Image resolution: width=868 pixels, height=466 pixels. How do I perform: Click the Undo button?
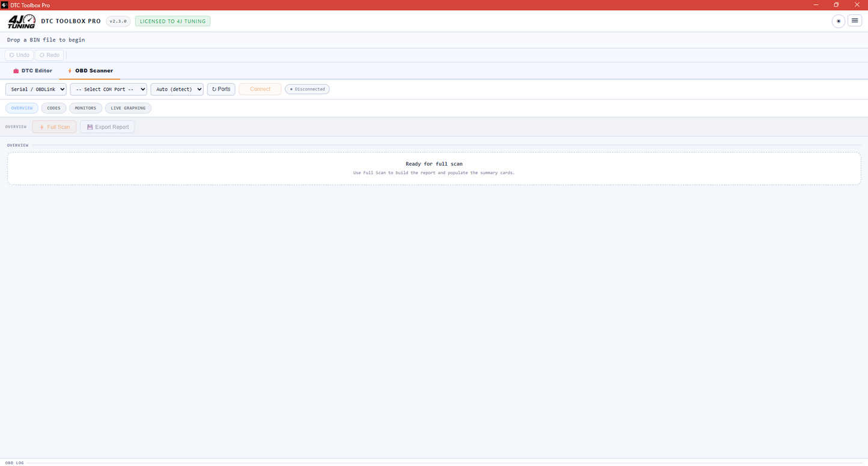(x=19, y=55)
